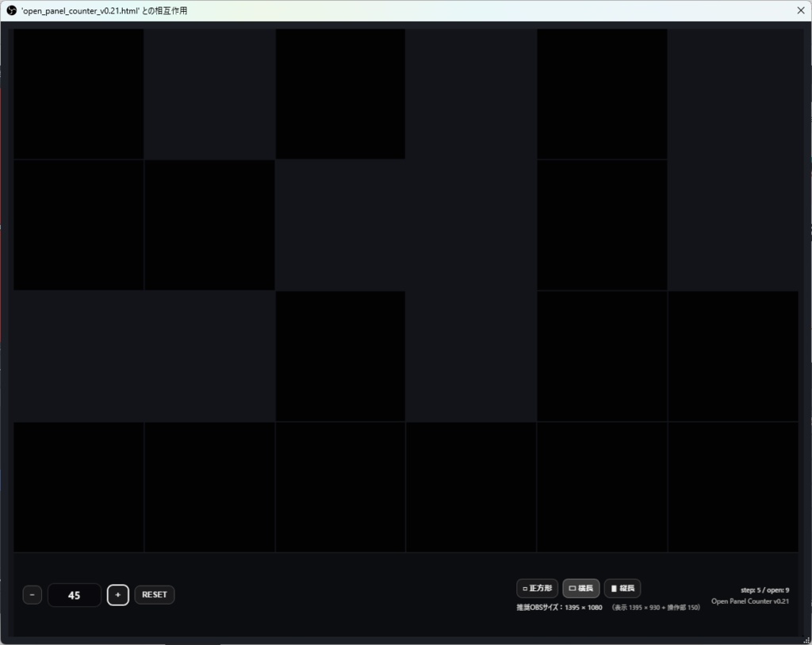Select the 縦長 portrait layout option

coord(622,588)
